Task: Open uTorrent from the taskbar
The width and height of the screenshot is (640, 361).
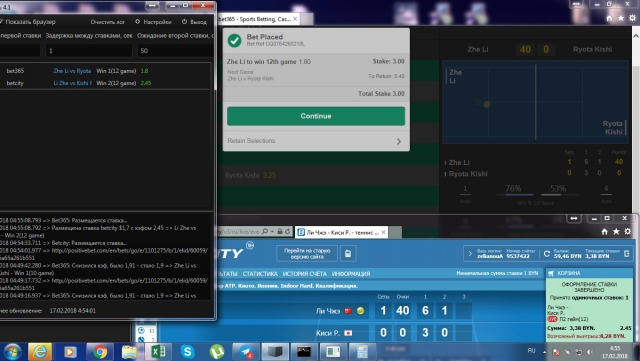Action: (x=217, y=352)
